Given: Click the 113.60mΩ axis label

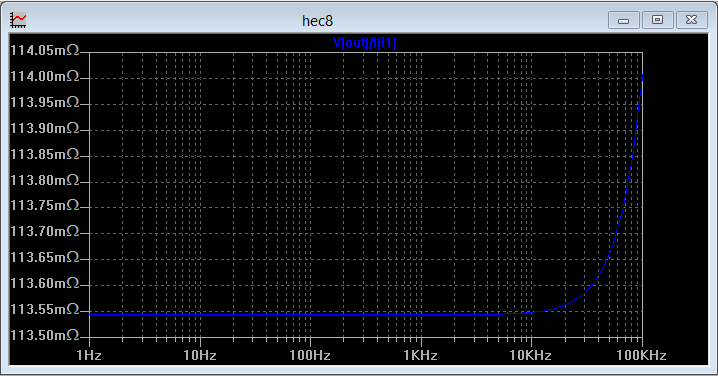Looking at the screenshot, I should coord(45,283).
